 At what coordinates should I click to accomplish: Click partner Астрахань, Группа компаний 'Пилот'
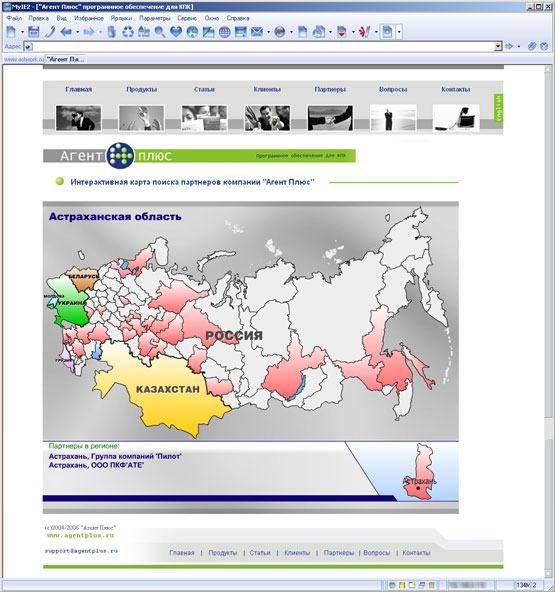(115, 456)
